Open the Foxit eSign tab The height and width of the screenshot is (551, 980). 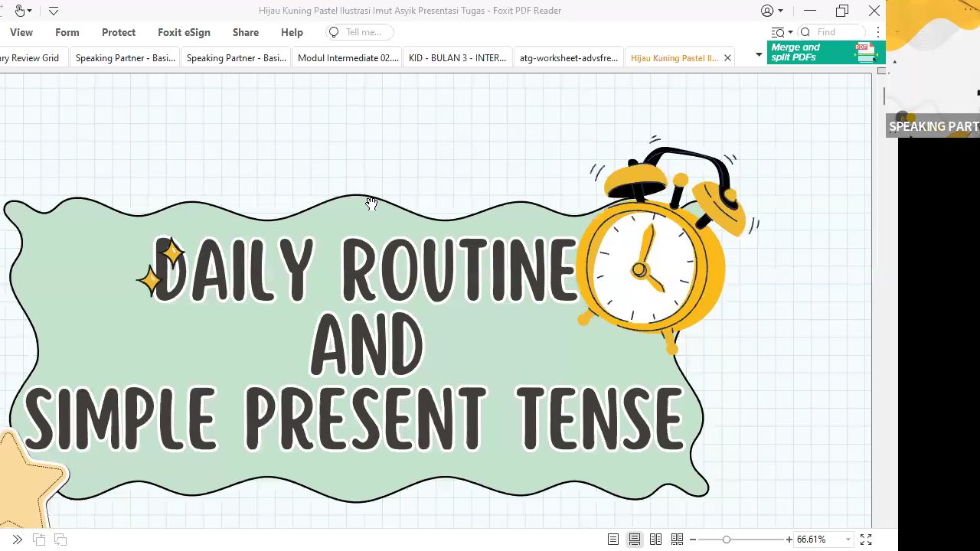pos(184,32)
